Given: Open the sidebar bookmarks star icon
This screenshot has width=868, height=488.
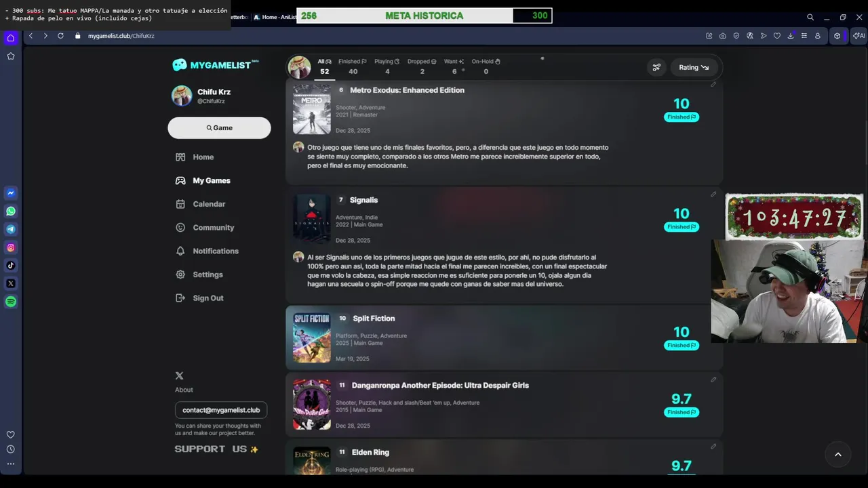Looking at the screenshot, I should pos(11,56).
